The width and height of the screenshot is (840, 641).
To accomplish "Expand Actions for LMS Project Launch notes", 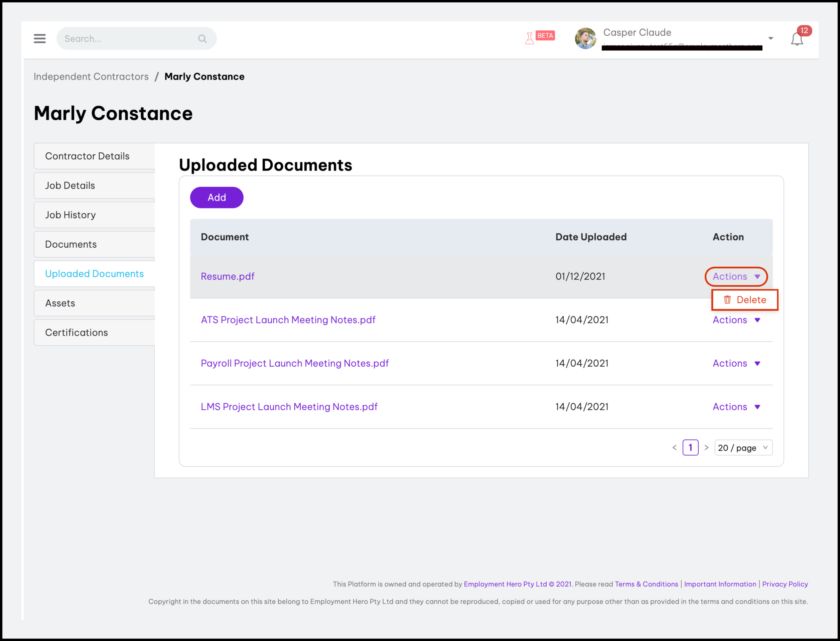I will point(736,407).
